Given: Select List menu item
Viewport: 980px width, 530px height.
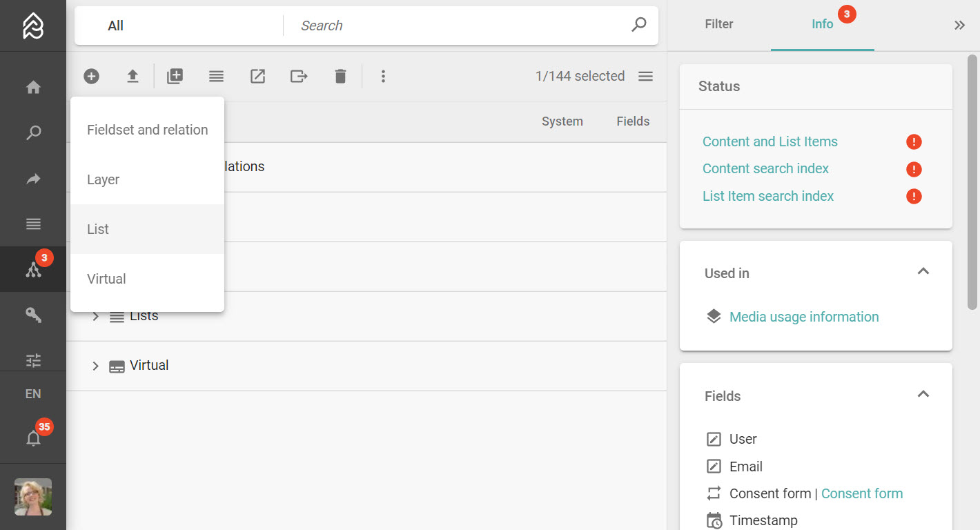Looking at the screenshot, I should click(x=147, y=229).
